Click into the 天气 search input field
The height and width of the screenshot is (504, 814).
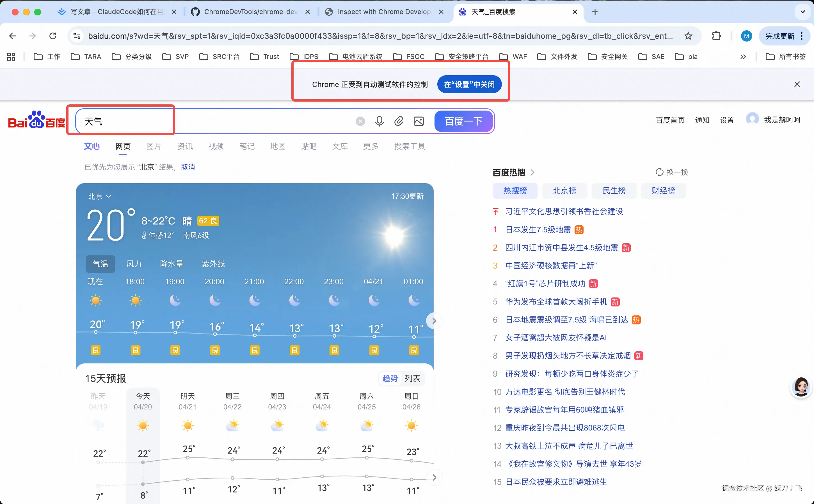[213, 121]
